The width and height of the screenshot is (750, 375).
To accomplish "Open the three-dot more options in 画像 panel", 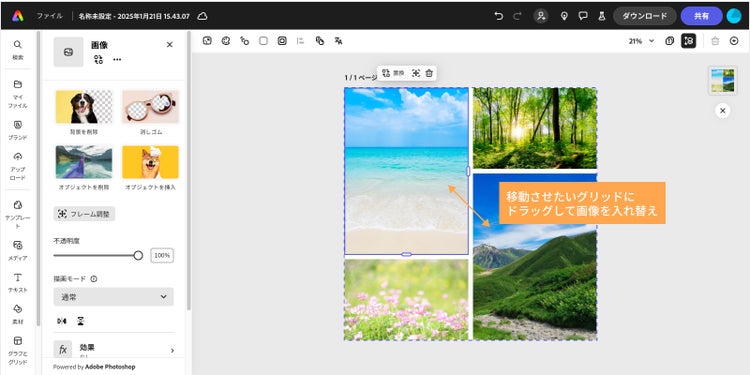I will [x=117, y=59].
